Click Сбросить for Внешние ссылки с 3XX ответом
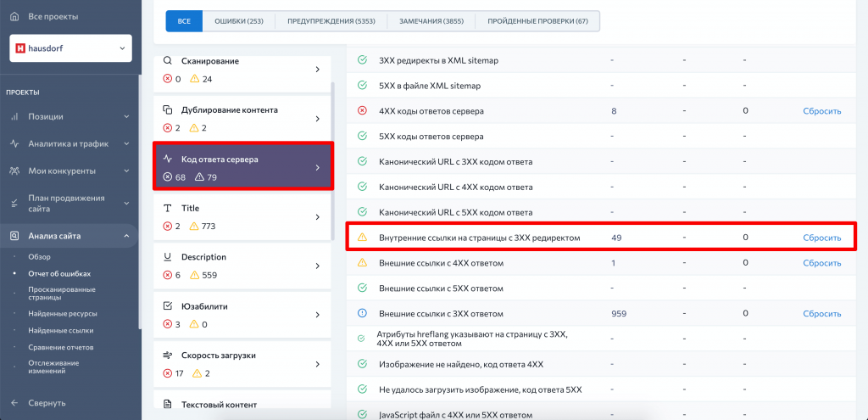 click(821, 314)
